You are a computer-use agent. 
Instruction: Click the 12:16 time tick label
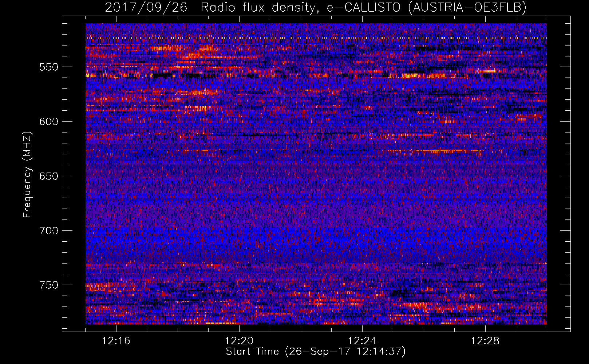pyautogui.click(x=116, y=341)
